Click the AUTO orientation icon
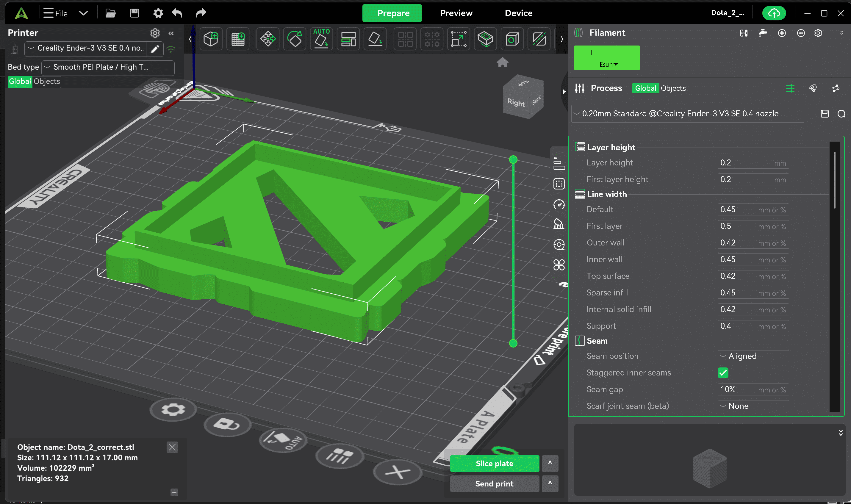This screenshot has height=504, width=851. coord(321,39)
